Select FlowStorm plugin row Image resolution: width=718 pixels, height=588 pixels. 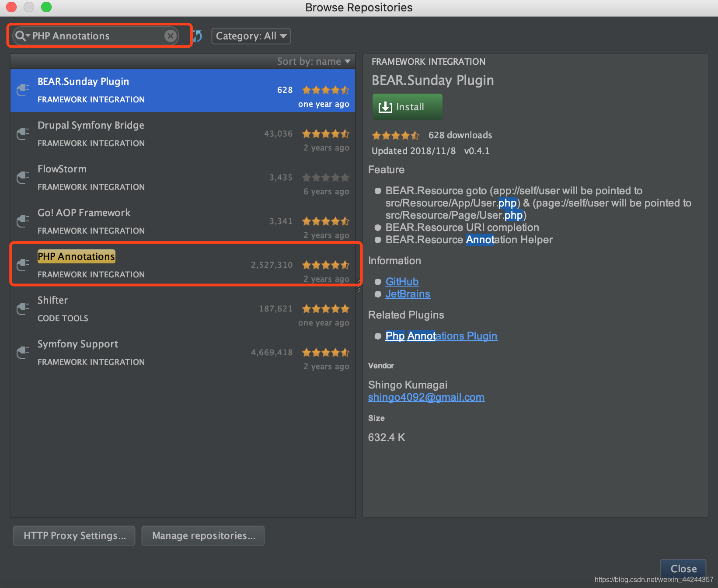[183, 178]
